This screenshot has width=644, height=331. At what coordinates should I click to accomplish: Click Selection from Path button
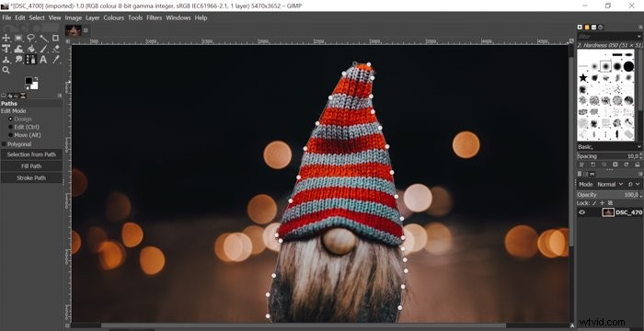(x=31, y=154)
